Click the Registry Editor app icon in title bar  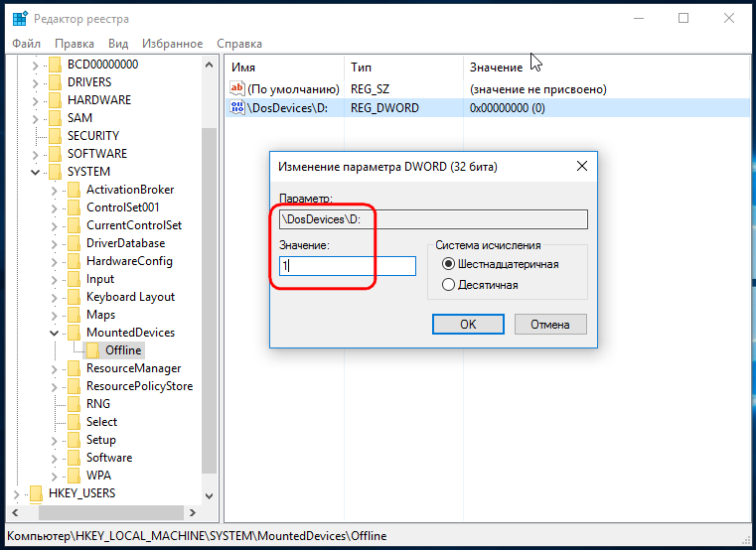(x=20, y=19)
